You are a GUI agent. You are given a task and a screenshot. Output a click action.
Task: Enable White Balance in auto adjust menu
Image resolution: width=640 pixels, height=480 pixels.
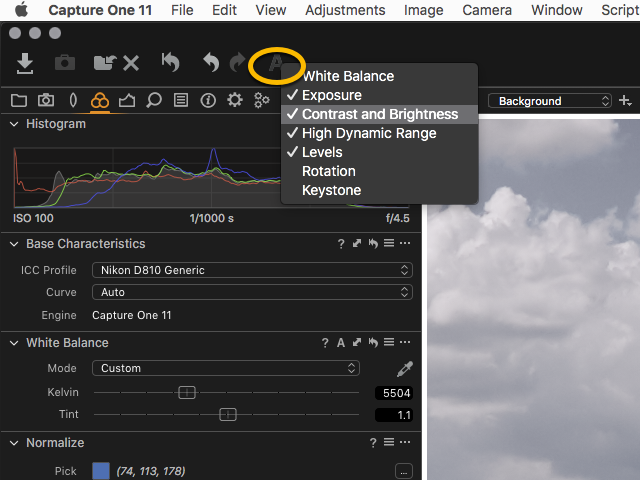(x=348, y=76)
